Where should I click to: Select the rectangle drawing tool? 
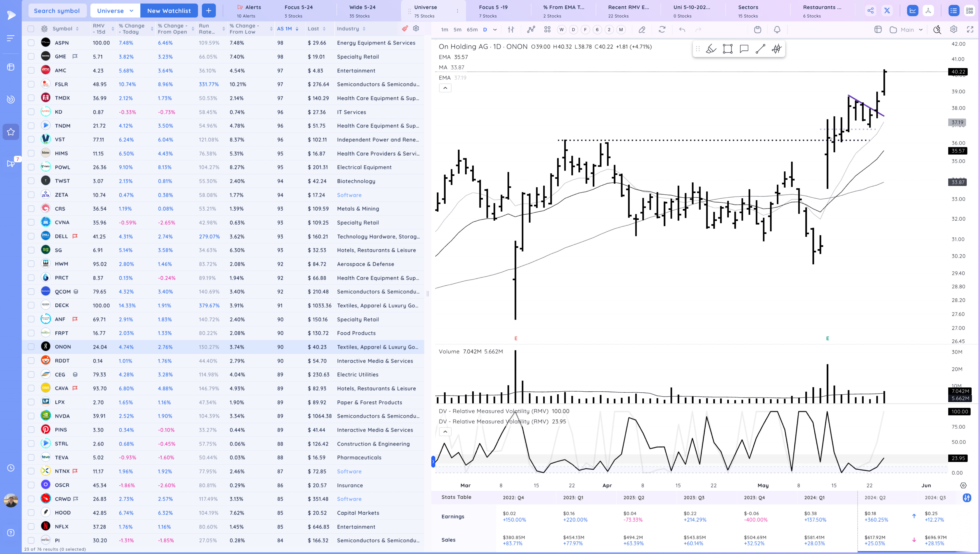pyautogui.click(x=727, y=49)
